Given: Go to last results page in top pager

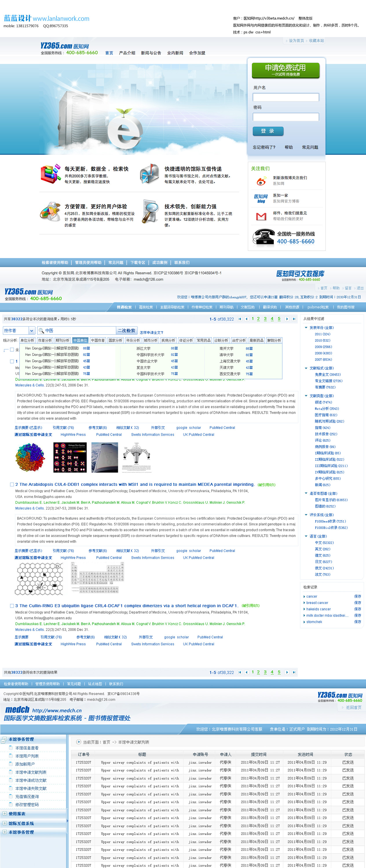Looking at the screenshot, I should pos(294,319).
